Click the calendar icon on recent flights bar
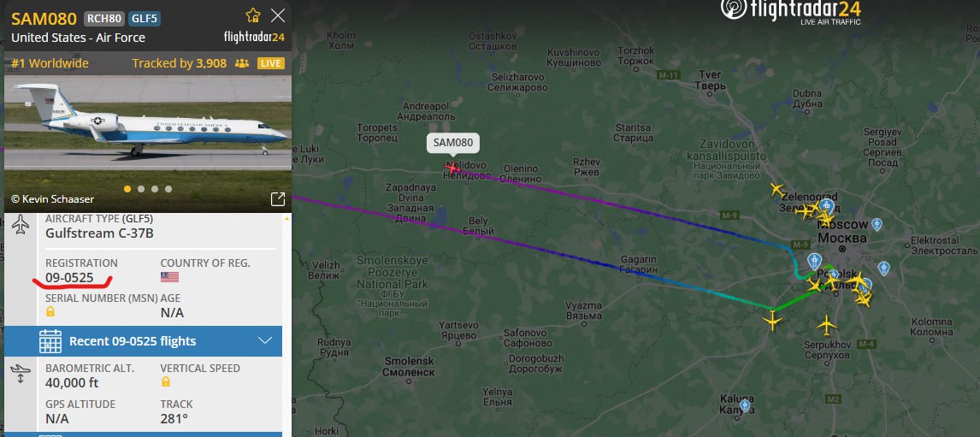The image size is (980, 437). (x=50, y=341)
